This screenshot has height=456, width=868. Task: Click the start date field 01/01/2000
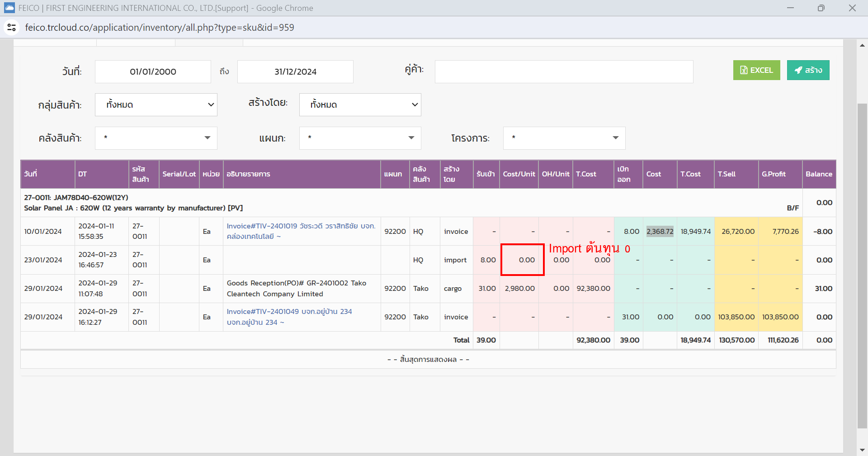coord(153,71)
